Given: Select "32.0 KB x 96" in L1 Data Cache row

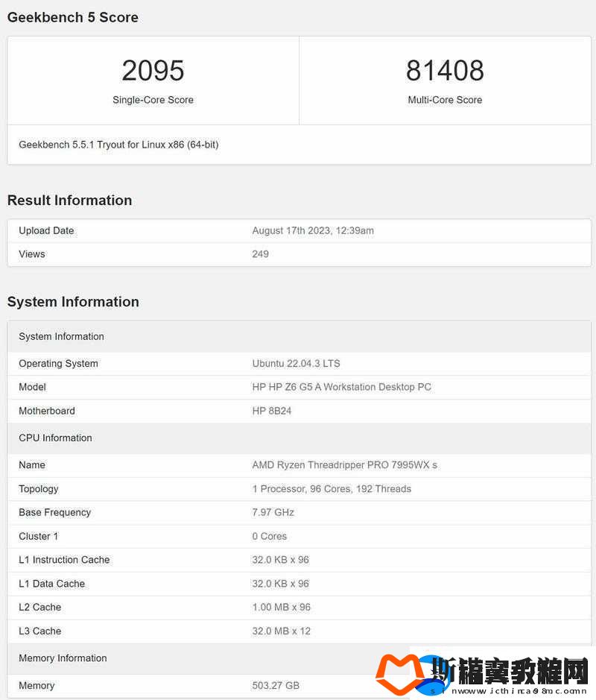Looking at the screenshot, I should click(x=281, y=584).
